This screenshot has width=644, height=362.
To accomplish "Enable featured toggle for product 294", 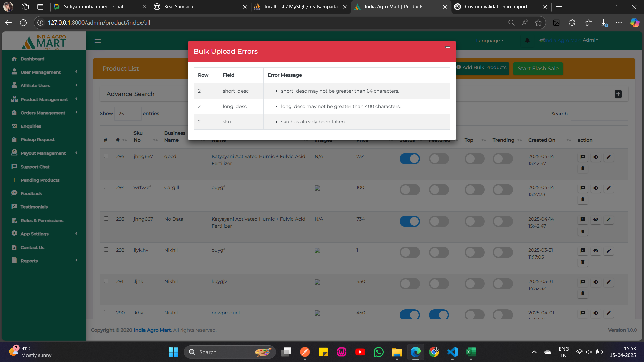I will coord(439,190).
